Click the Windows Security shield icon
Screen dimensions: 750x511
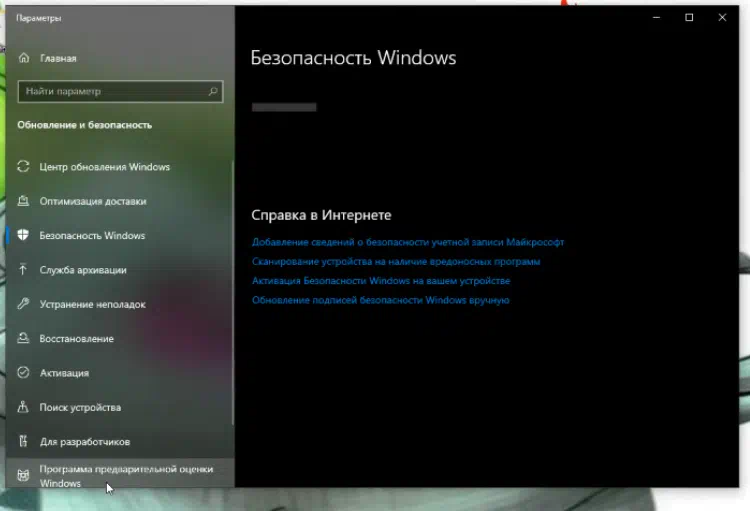click(23, 235)
